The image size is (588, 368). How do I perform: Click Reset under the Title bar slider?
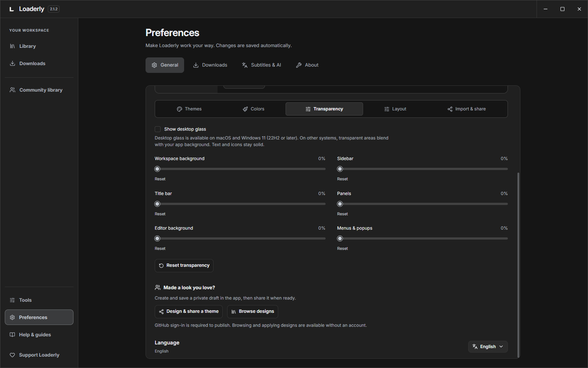coord(160,214)
